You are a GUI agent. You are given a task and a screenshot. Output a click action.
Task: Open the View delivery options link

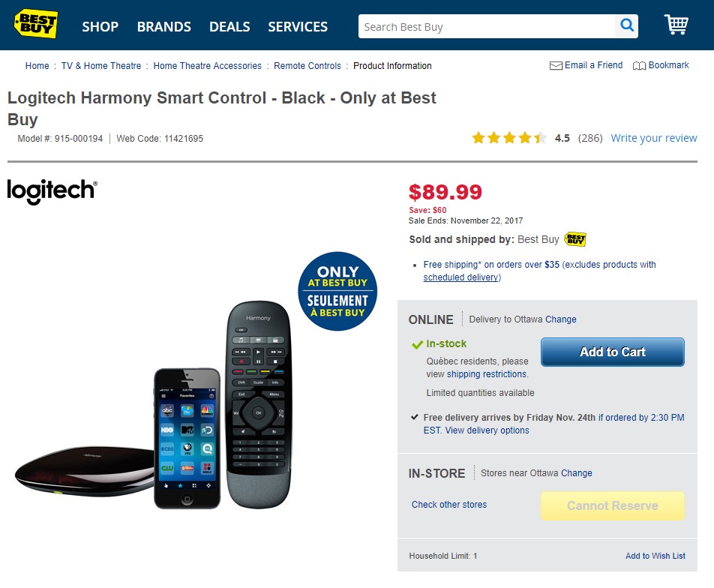pyautogui.click(x=487, y=430)
